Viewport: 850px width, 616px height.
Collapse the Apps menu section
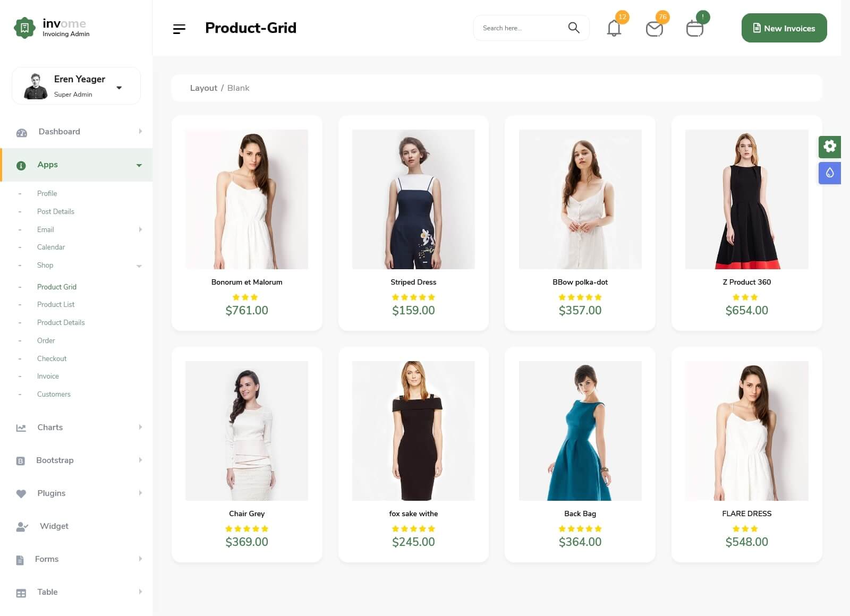click(x=139, y=165)
